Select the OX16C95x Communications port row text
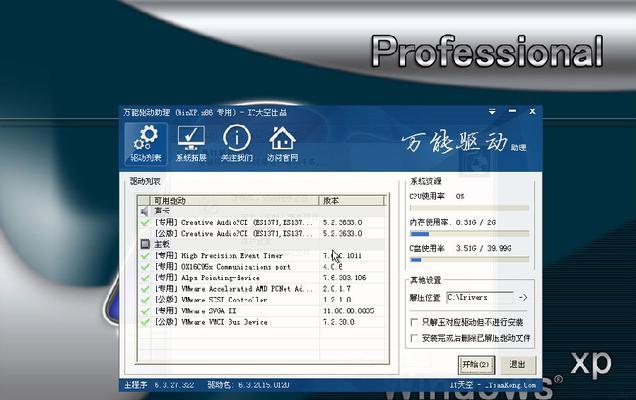 coord(223,267)
